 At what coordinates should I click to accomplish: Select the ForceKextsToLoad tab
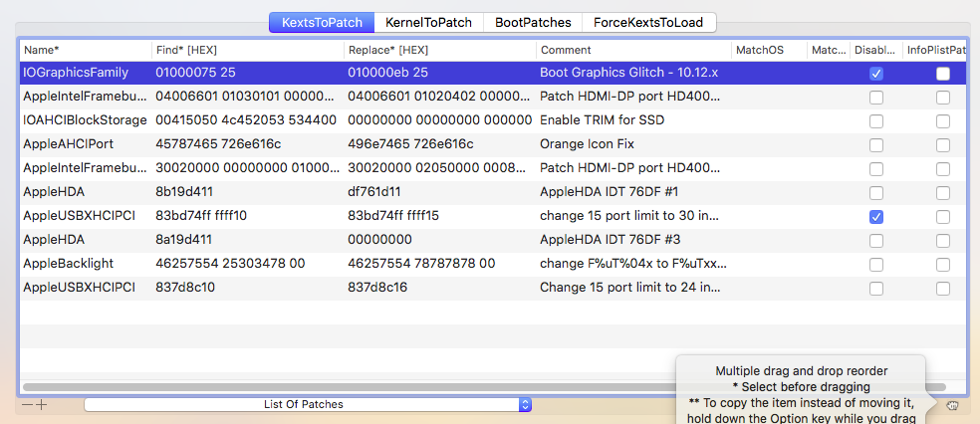click(x=649, y=22)
